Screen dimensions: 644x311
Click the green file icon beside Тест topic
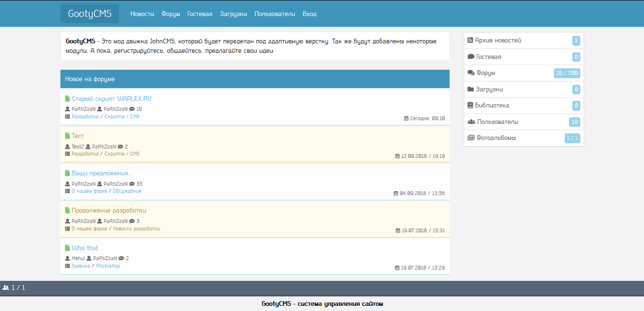click(67, 136)
